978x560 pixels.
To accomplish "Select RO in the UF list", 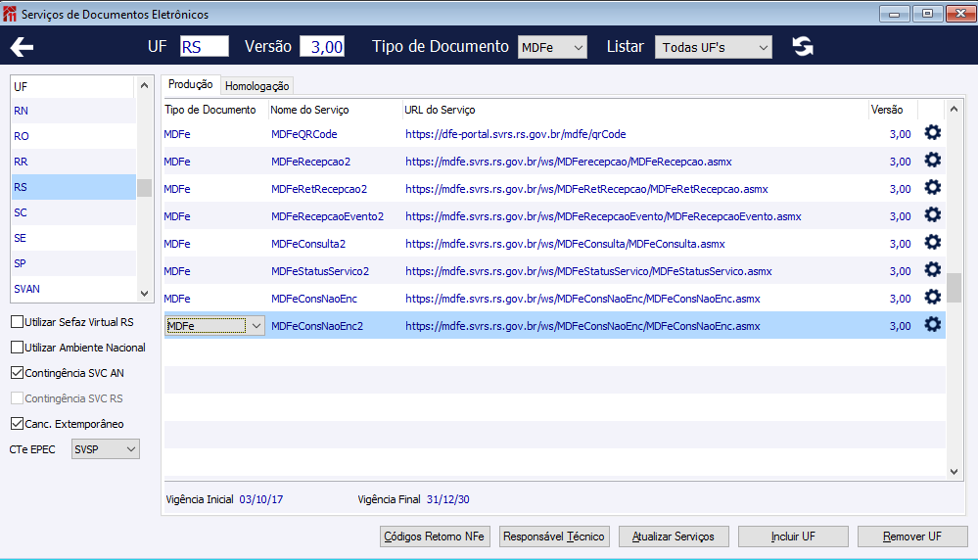I will pyautogui.click(x=73, y=136).
